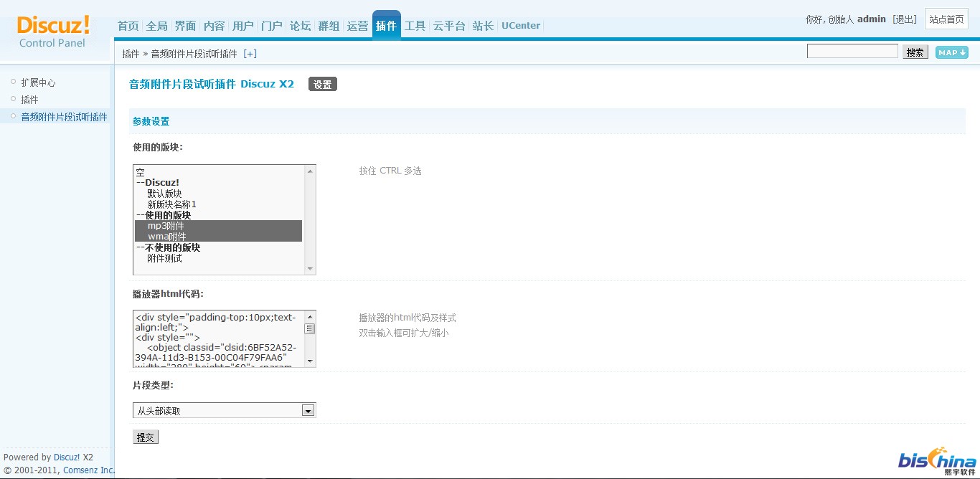Select 音频附件片段试听插件 in the sidebar
The width and height of the screenshot is (980, 479).
[x=64, y=117]
